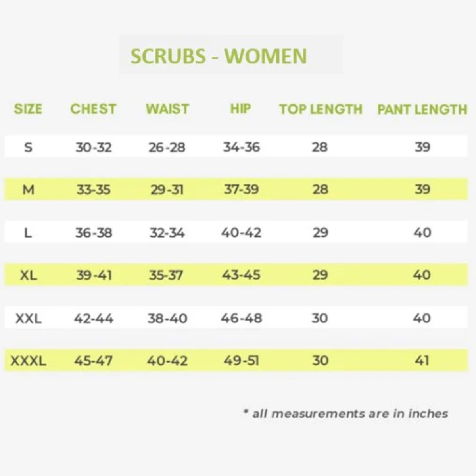Click hip measurement 49-51

click(241, 361)
